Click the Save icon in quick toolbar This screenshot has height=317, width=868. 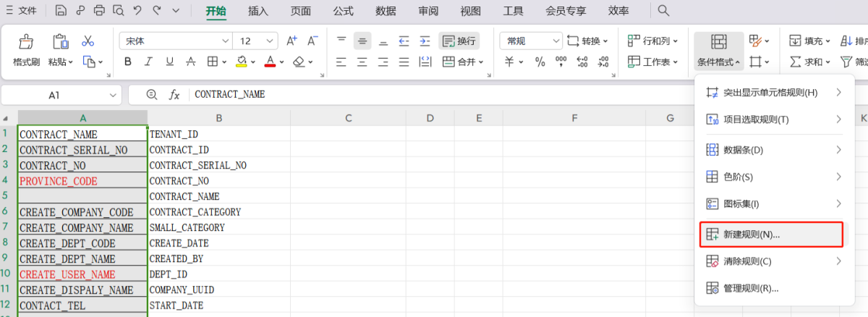click(x=61, y=11)
